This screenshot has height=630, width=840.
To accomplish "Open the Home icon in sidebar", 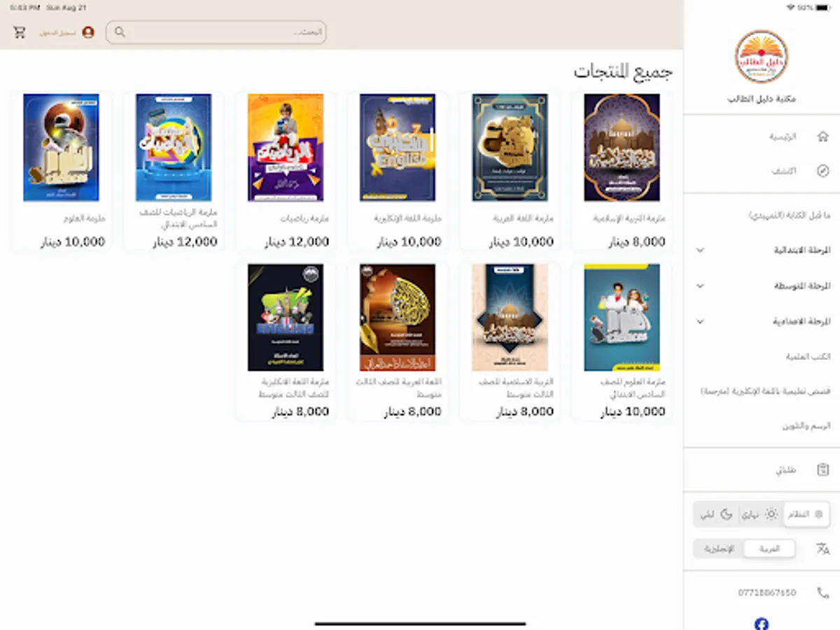I will [822, 136].
